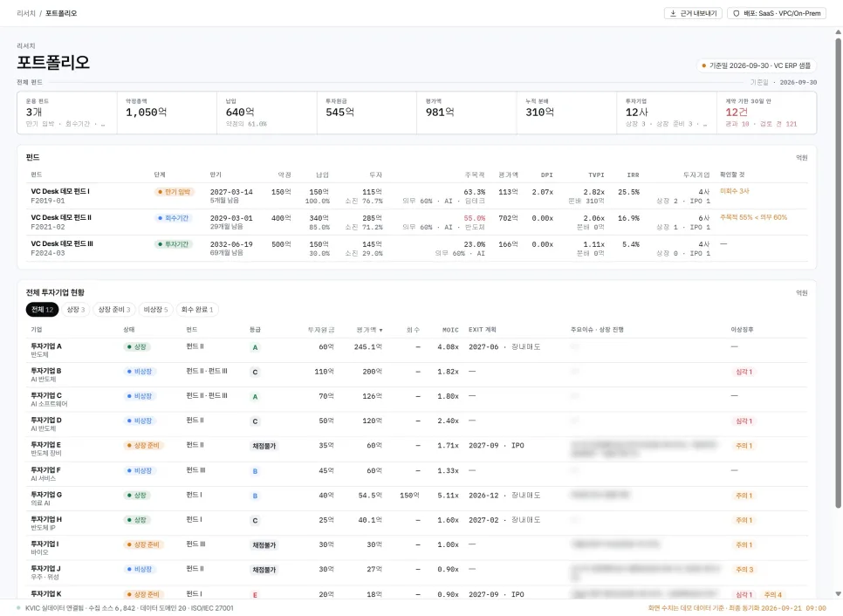Click the 25.5% IRR value

(628, 192)
